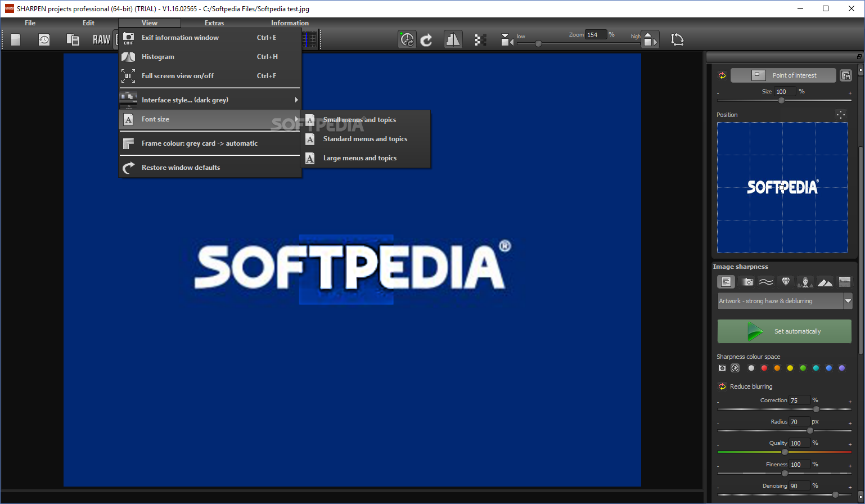Viewport: 865px width, 504px height.
Task: Open the Information menu
Action: click(290, 23)
